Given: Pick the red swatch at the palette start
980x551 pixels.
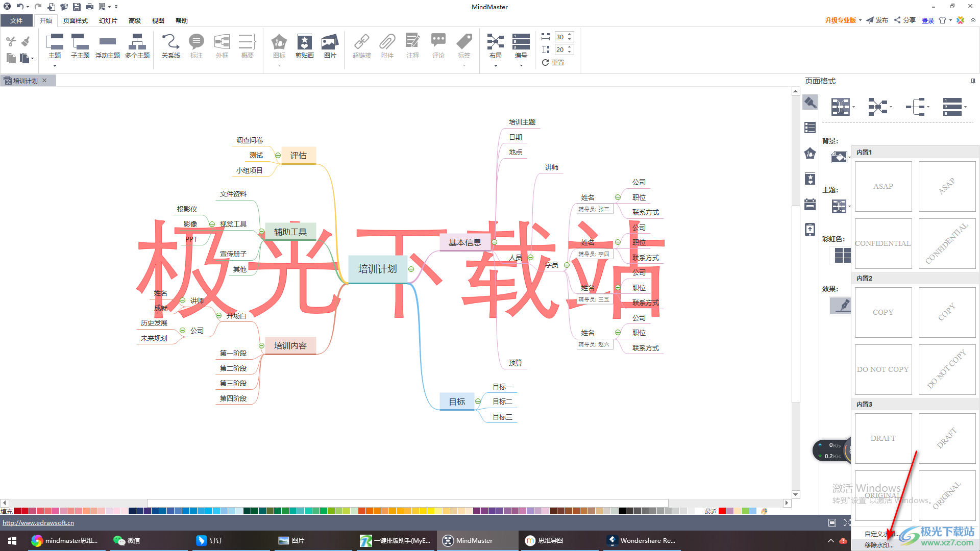Looking at the screenshot, I should (x=17, y=511).
